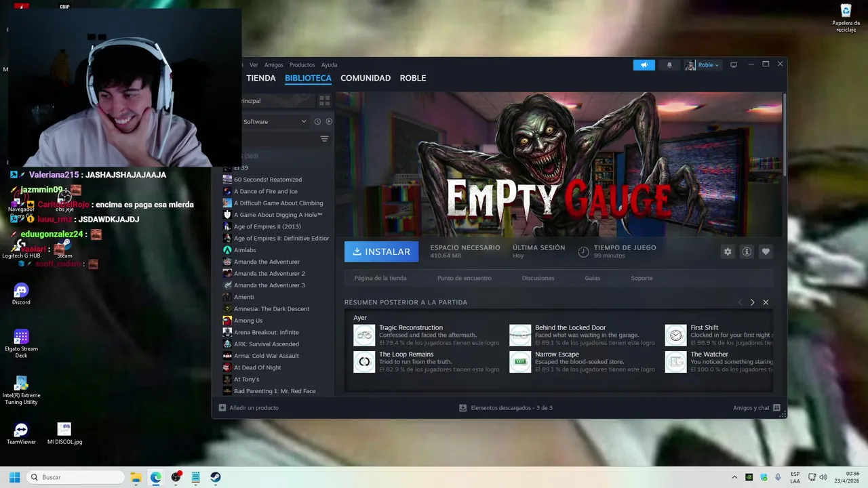The height and width of the screenshot is (488, 868).
Task: Select A Difficult Game About Climbing
Action: [x=277, y=203]
